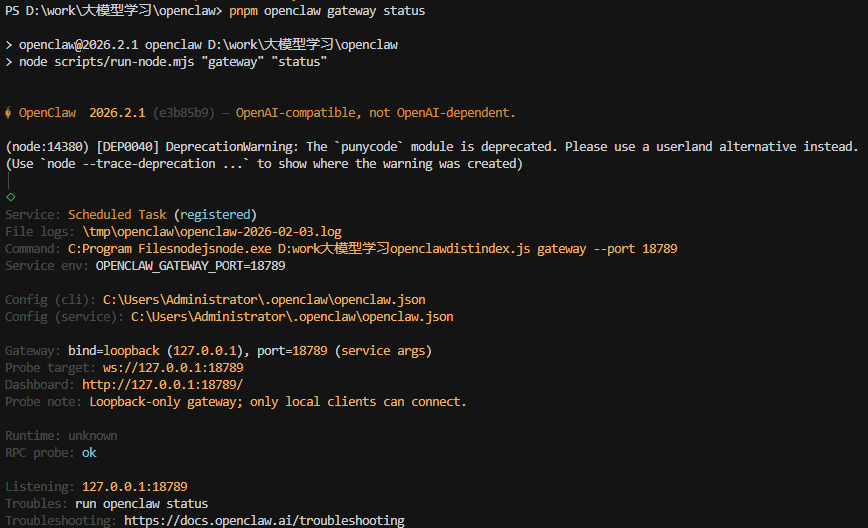This screenshot has height=528, width=868.
Task: Click the 'Scheduled Task' service value
Action: pyautogui.click(x=117, y=215)
